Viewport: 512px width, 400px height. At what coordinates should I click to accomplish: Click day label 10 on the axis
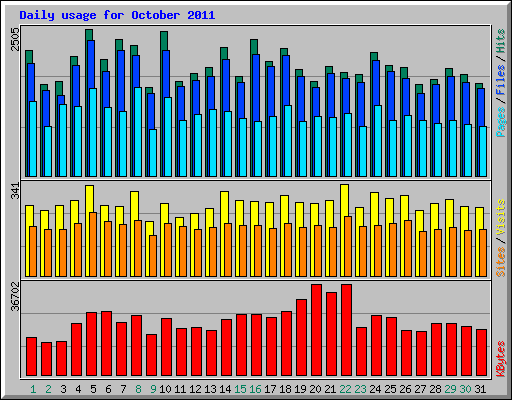[165, 389]
